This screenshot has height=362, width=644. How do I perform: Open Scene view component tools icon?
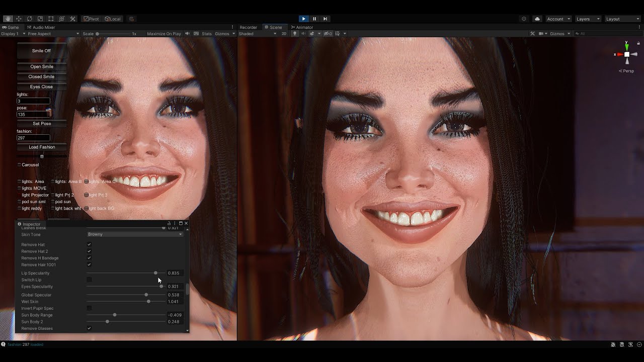click(x=532, y=34)
